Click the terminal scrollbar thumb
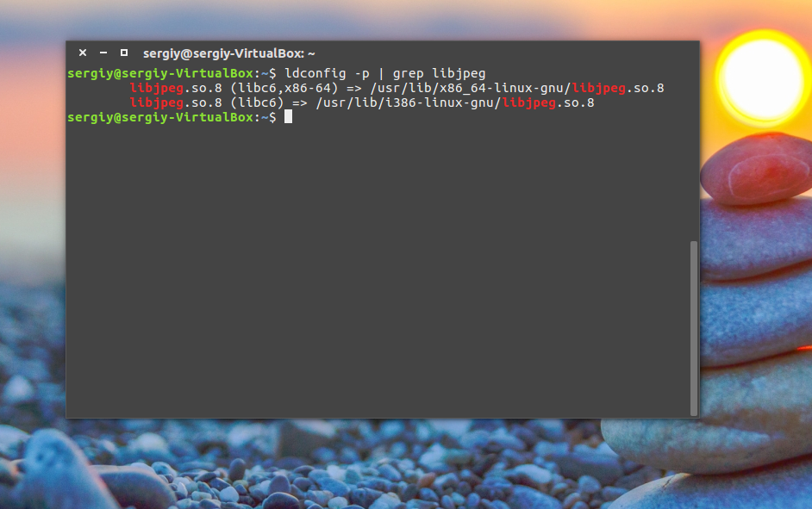Image resolution: width=812 pixels, height=509 pixels. pos(694,328)
